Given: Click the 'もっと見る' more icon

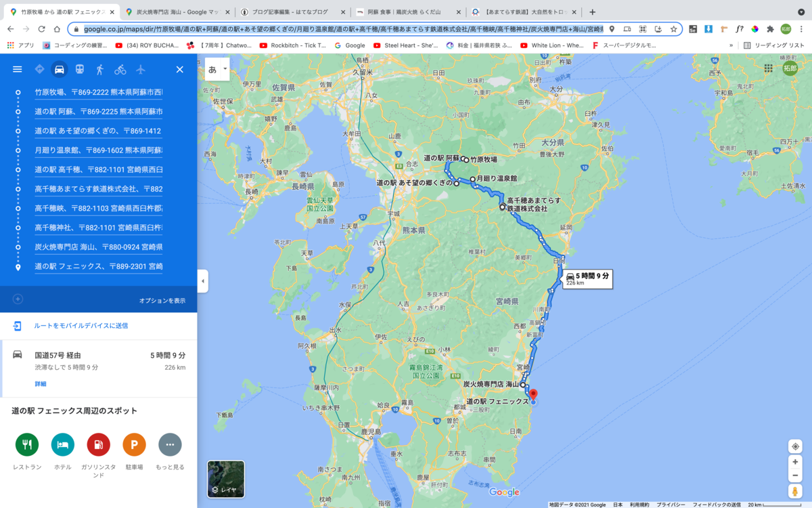Looking at the screenshot, I should click(170, 444).
